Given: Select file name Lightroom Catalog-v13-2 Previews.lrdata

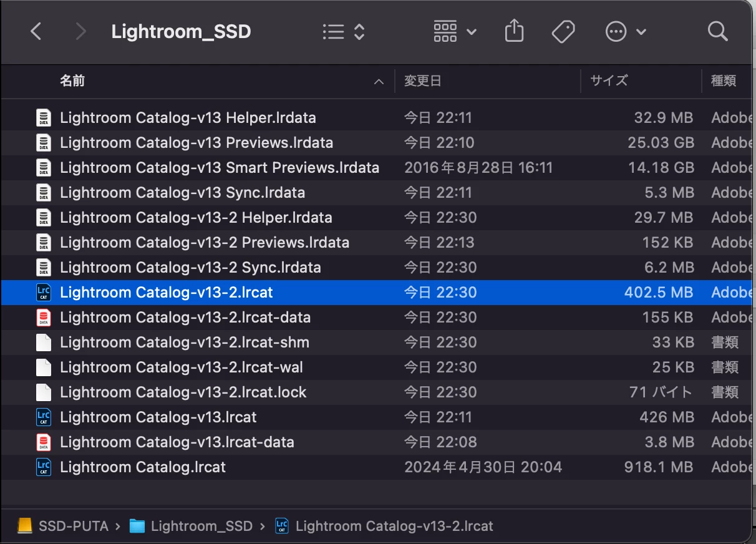Looking at the screenshot, I should click(205, 243).
